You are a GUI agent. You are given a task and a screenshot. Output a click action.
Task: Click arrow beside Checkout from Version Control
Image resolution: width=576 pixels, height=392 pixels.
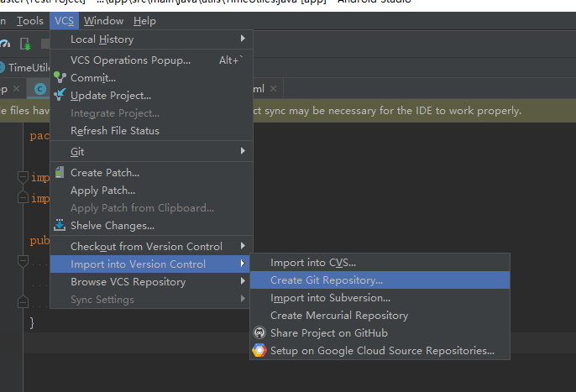[x=243, y=246]
